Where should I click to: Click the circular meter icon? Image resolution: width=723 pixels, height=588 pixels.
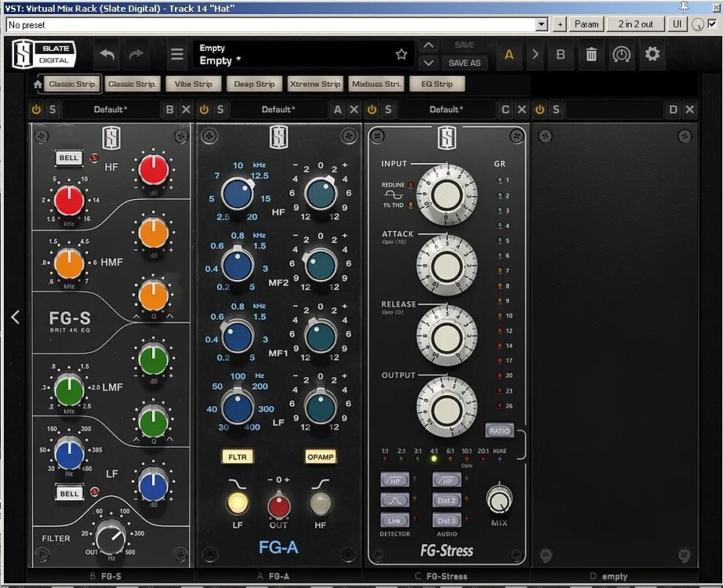click(x=622, y=54)
